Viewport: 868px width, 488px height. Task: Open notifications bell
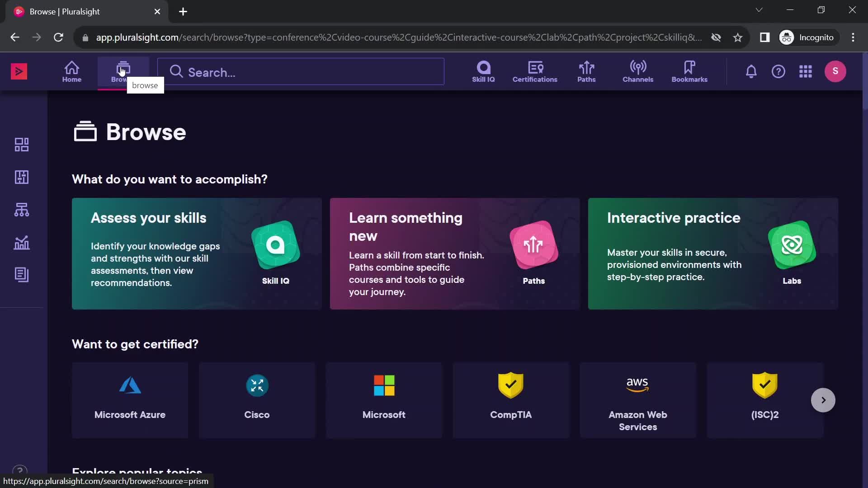coord(751,71)
